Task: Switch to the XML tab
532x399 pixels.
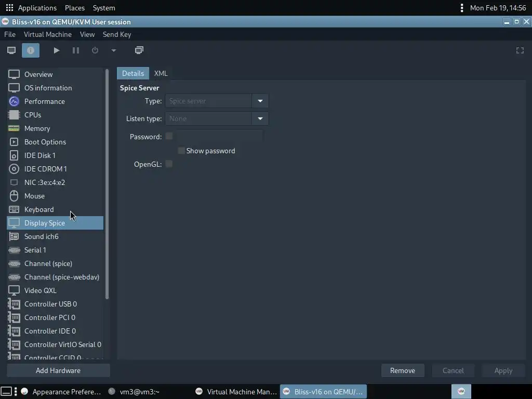Action: point(161,73)
